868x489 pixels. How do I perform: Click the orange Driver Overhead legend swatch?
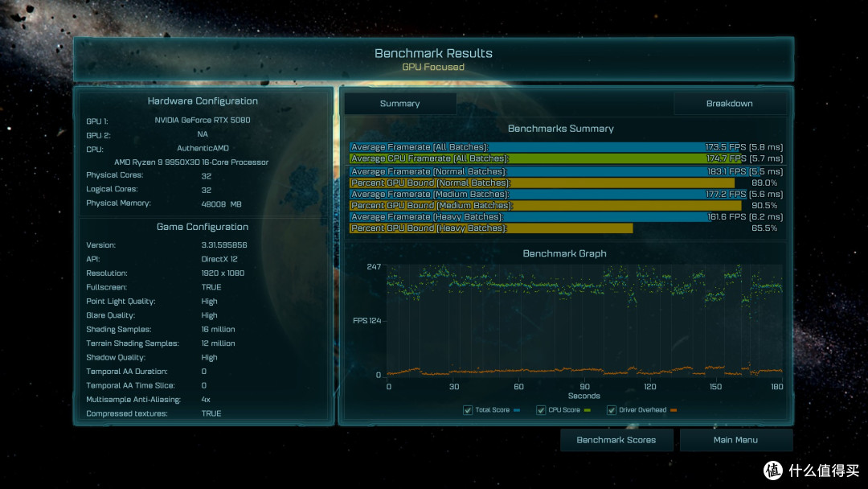pos(674,410)
